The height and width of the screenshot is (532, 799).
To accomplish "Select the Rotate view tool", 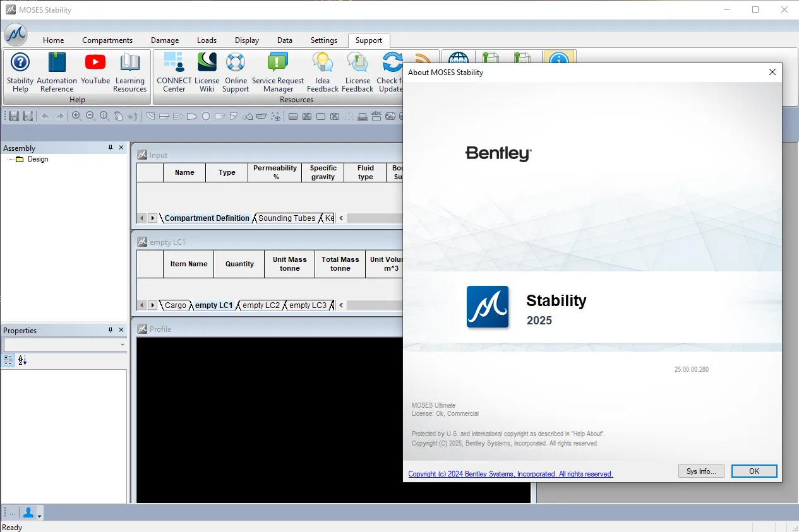I will pos(132,116).
